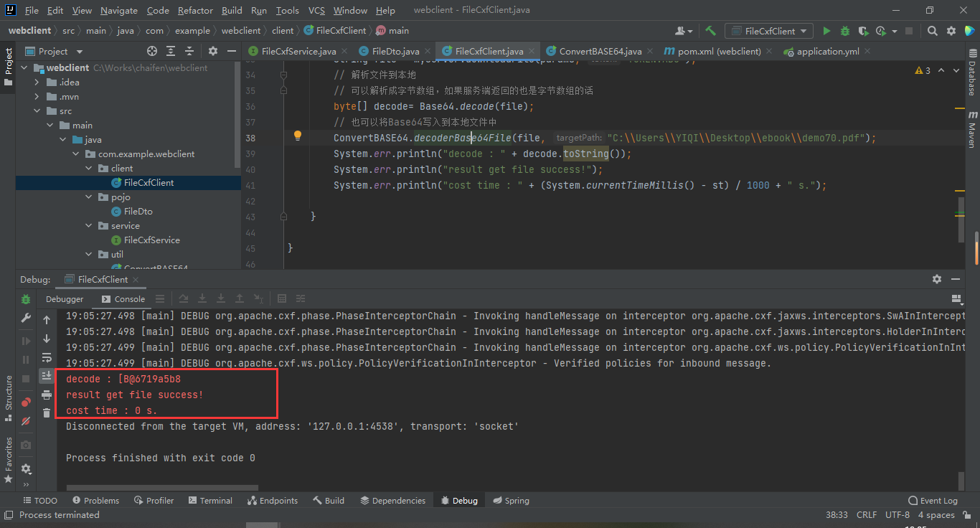Click the Print icon in console gutter
The image size is (980, 528).
[x=47, y=395]
